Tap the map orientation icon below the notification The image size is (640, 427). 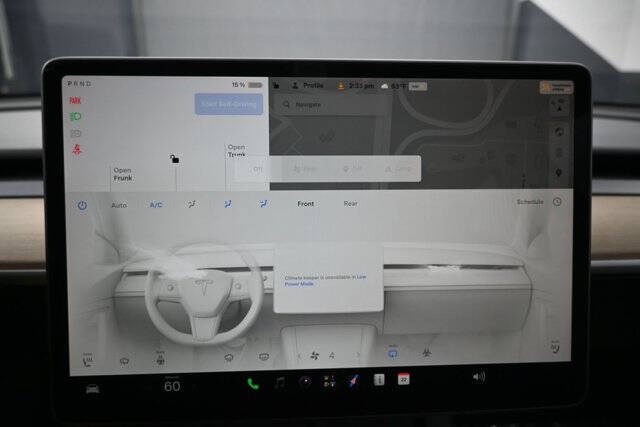pyautogui.click(x=559, y=105)
